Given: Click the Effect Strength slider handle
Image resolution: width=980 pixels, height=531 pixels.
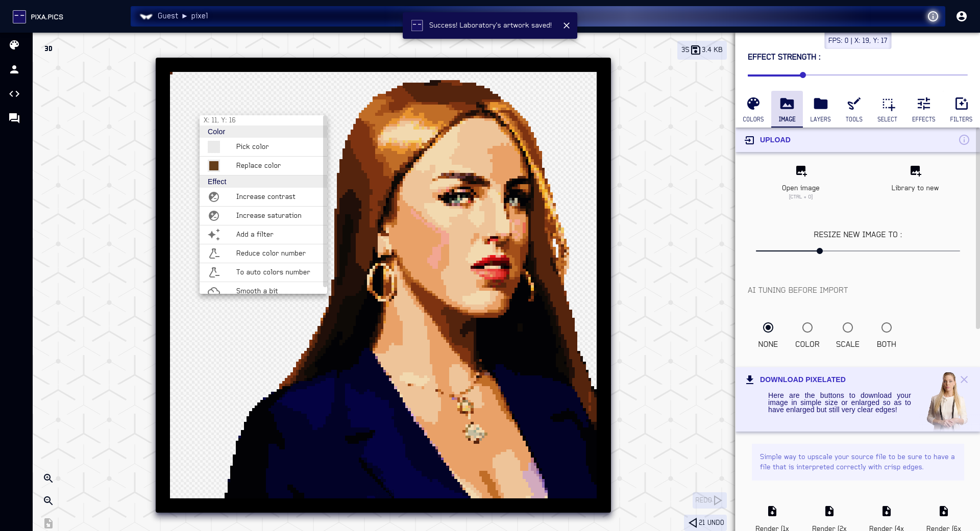Looking at the screenshot, I should [803, 75].
